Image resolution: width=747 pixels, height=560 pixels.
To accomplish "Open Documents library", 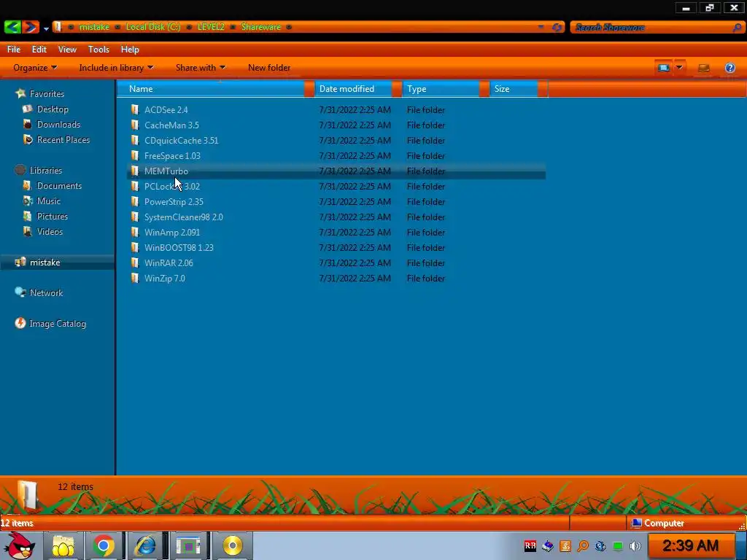I will [x=59, y=186].
